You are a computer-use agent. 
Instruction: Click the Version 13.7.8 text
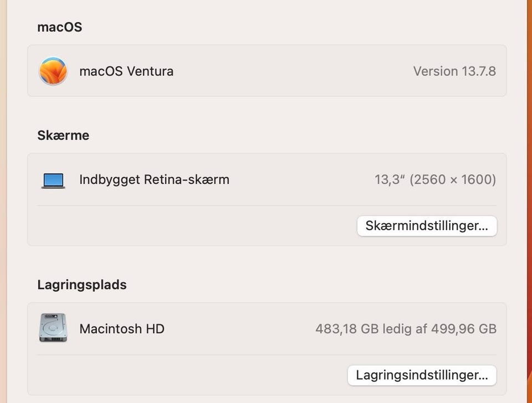[454, 71]
